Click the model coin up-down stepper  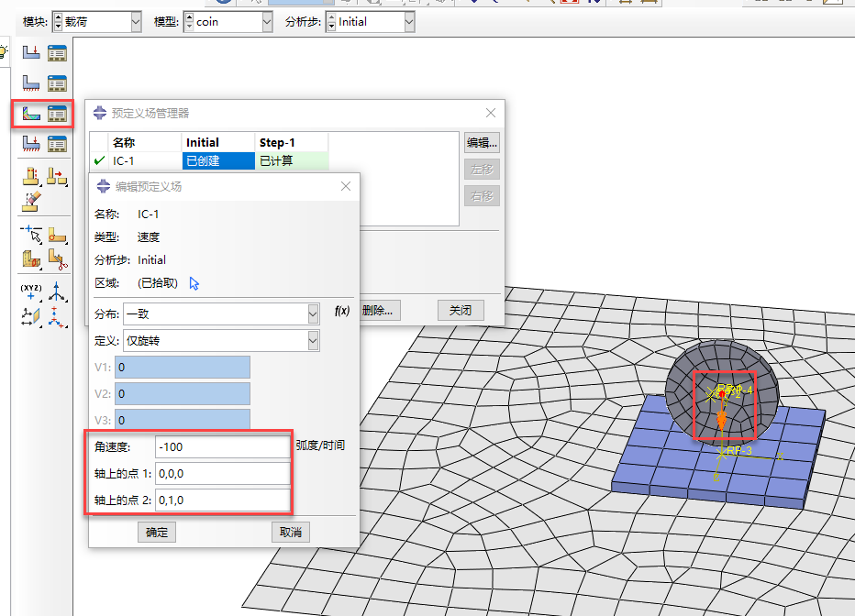coord(189,22)
